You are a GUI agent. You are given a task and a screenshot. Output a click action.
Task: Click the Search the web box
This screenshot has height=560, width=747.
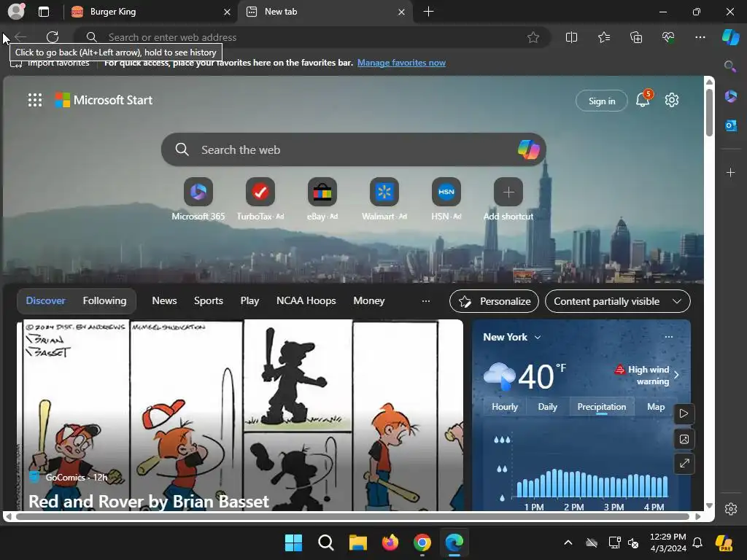[354, 149]
